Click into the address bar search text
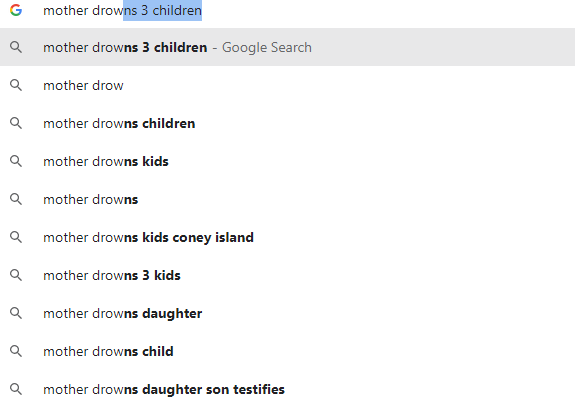This screenshot has width=575, height=405. [122, 10]
